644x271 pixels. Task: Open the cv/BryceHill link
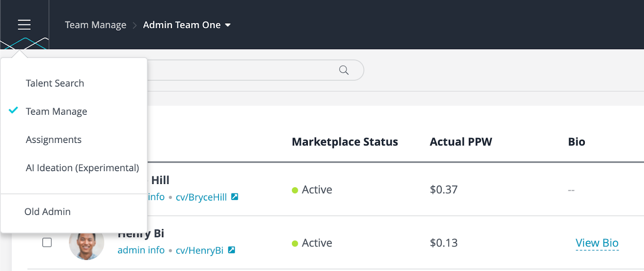coord(201,197)
